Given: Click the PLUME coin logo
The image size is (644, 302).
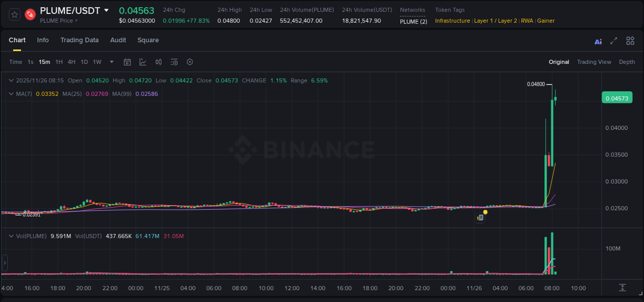Looking at the screenshot, I should (x=29, y=14).
